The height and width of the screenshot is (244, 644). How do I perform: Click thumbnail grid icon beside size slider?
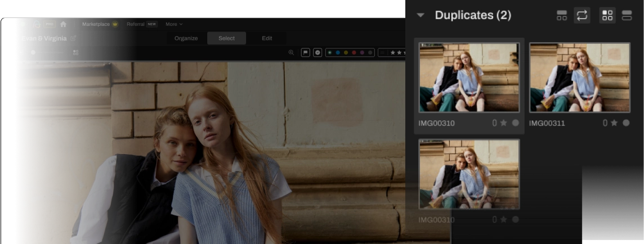[75, 52]
